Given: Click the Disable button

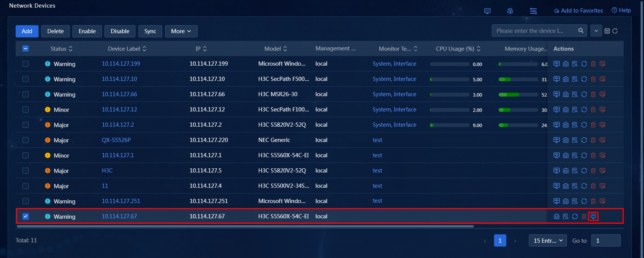Looking at the screenshot, I should 120,31.
